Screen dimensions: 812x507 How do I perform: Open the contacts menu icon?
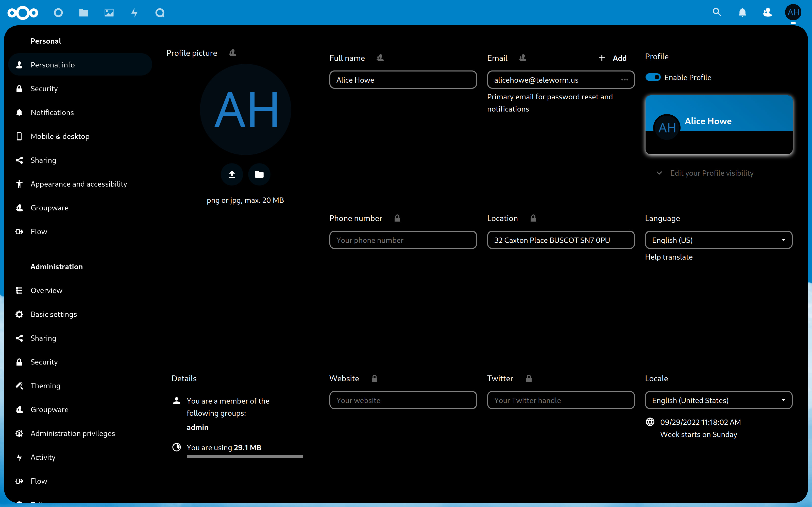pyautogui.click(x=767, y=13)
